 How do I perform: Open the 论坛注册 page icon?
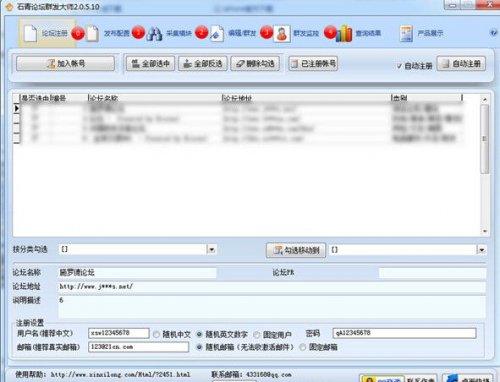click(x=30, y=33)
